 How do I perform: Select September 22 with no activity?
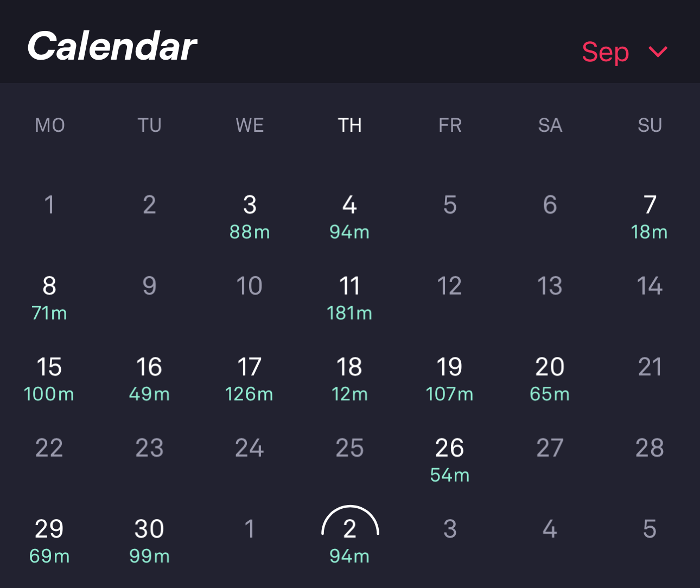point(49,448)
